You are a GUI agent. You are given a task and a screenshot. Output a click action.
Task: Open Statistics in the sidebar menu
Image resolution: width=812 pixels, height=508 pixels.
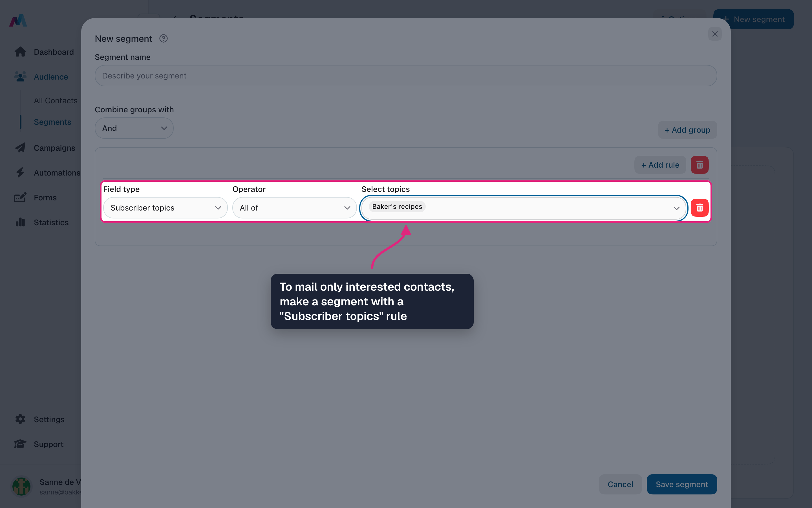point(51,222)
